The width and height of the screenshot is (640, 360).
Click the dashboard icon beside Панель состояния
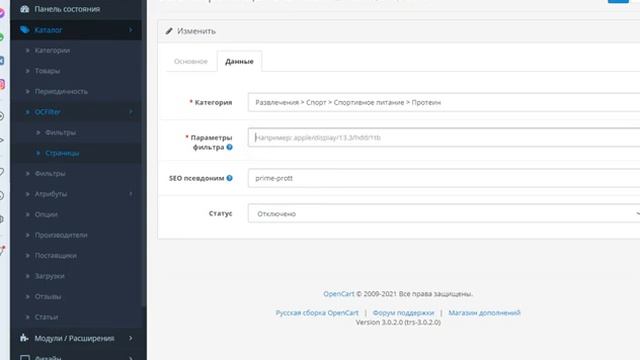[24, 9]
